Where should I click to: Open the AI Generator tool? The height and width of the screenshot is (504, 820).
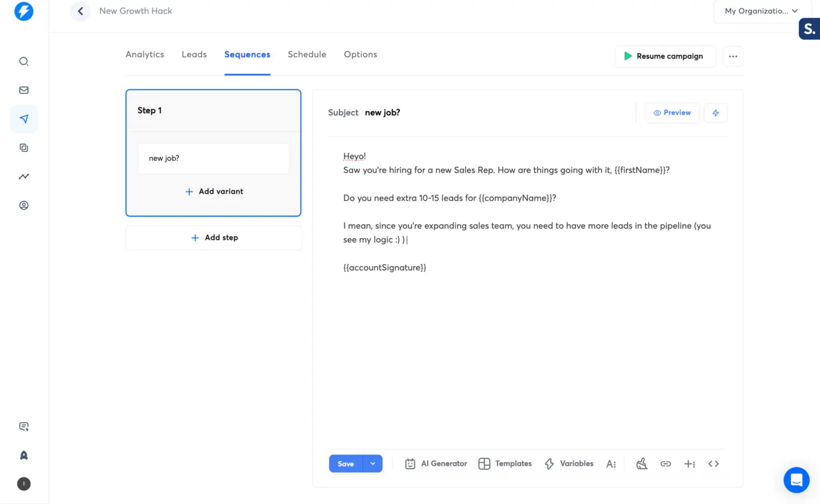[436, 464]
